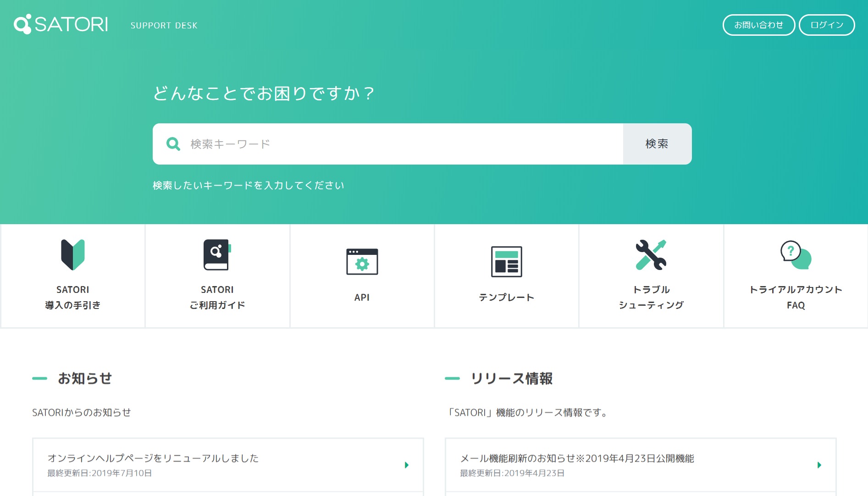Open トライアルアカウント FAQ chat bubble icon
868x496 pixels.
click(x=796, y=255)
